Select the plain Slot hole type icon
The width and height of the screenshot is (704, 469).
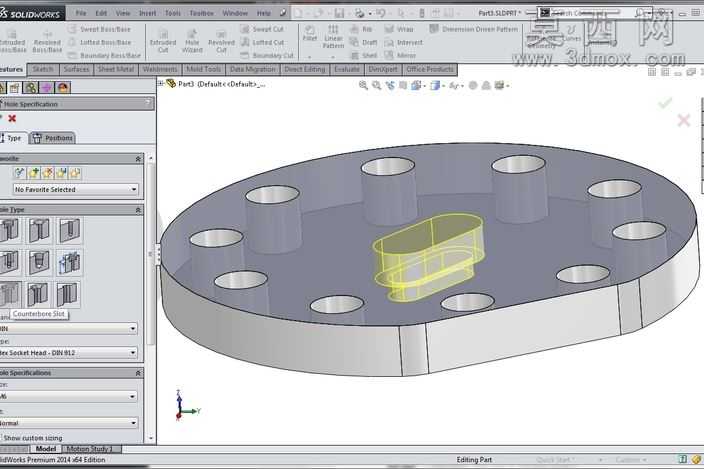pos(68,294)
